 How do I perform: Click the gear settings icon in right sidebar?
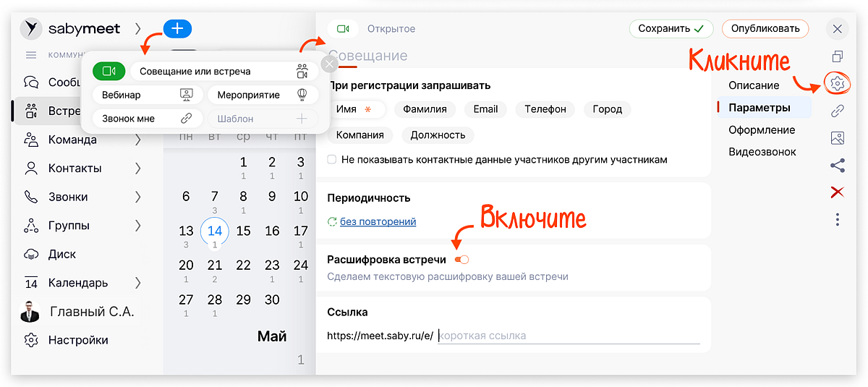point(838,83)
